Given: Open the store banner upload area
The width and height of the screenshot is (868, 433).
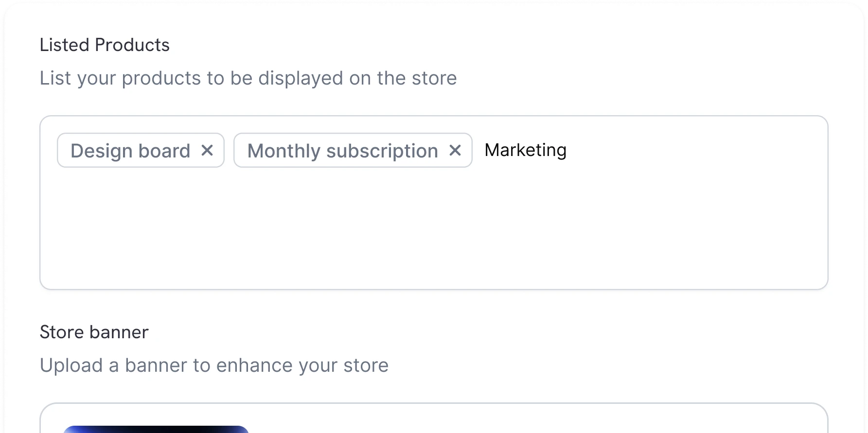Looking at the screenshot, I should (433, 423).
